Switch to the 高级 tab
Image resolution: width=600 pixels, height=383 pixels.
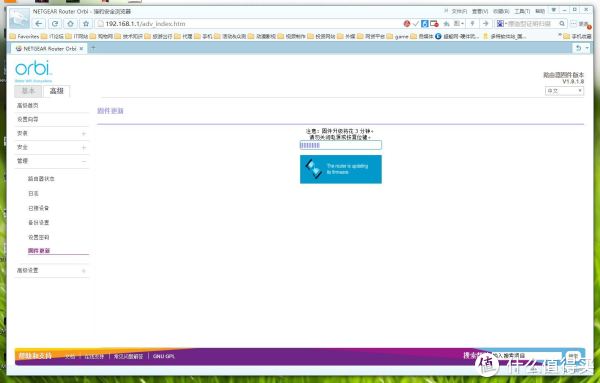57,91
